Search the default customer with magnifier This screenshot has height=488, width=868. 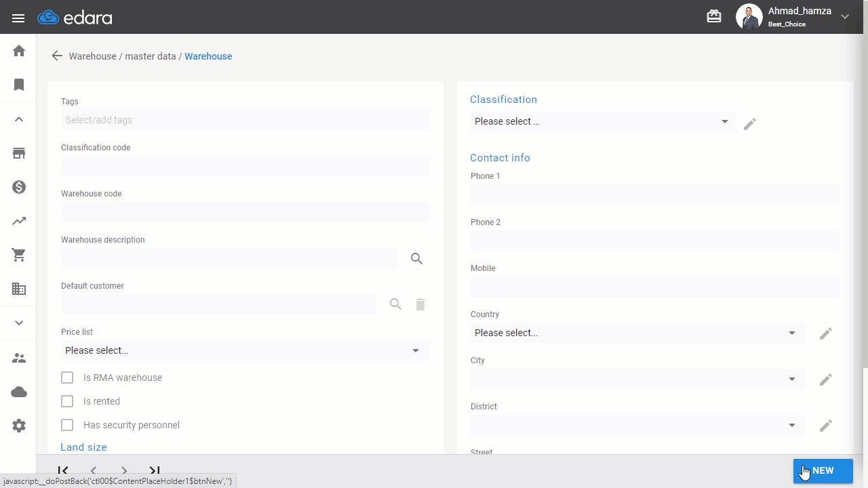[x=396, y=304]
